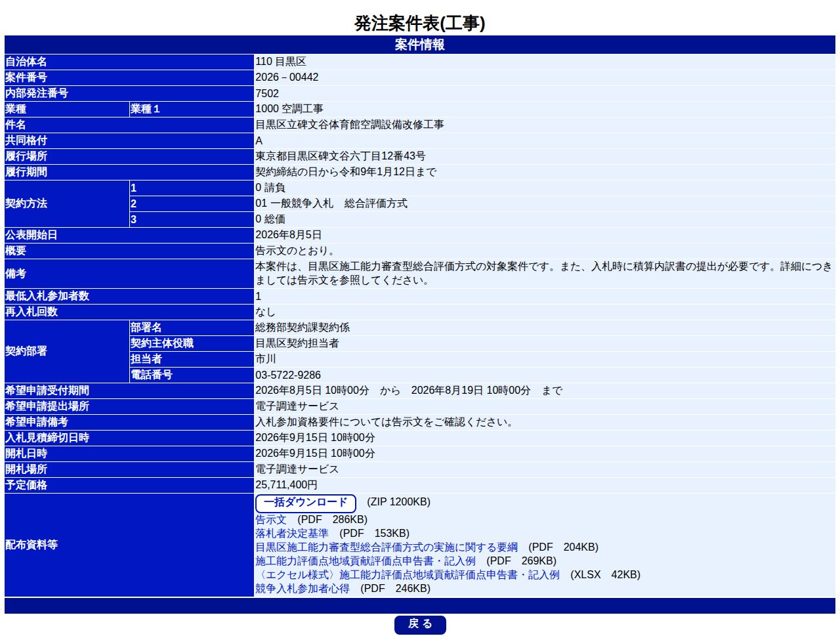Screen dimensions: 840x636
Task: Select the 概要 value 告示文のとおり。
Action: point(296,251)
